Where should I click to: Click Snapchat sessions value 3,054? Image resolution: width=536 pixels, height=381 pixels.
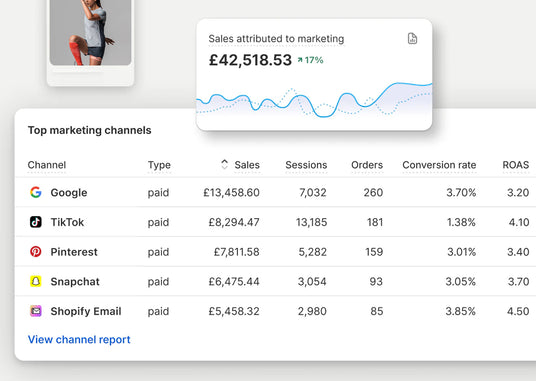pos(312,282)
